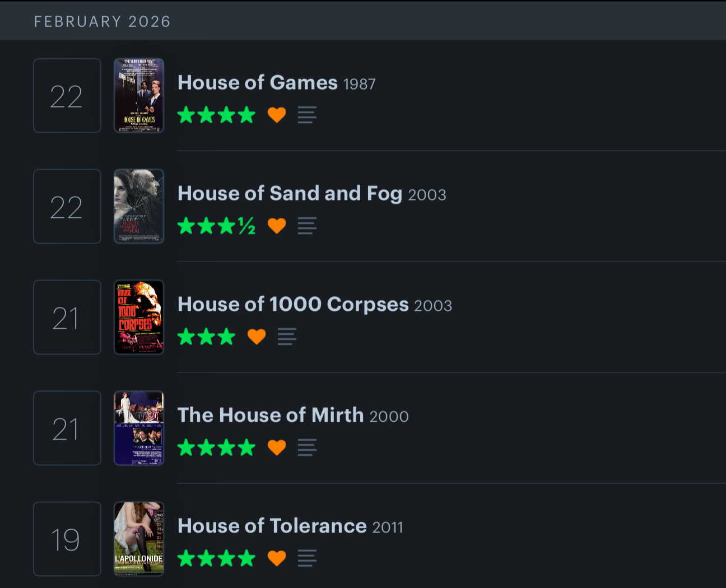Click the heart icon for House of Tolerance
Screen dimensions: 726x588
coord(277,558)
